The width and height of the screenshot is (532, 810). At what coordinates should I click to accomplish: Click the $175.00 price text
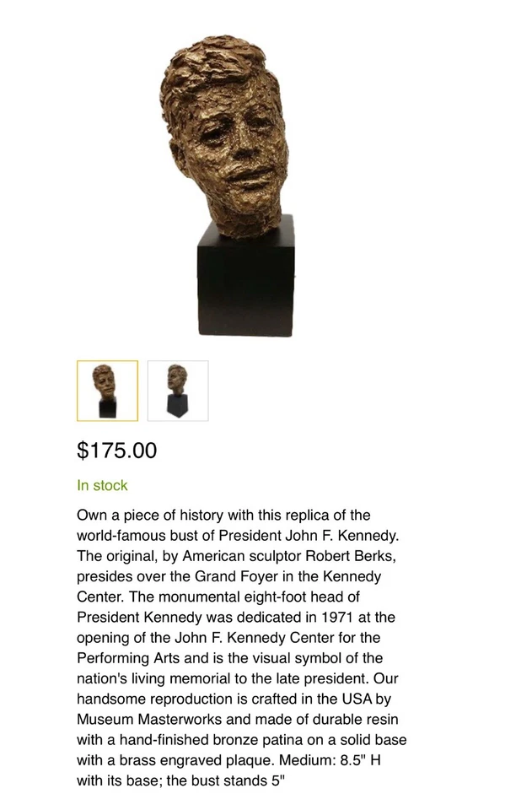[x=116, y=451]
